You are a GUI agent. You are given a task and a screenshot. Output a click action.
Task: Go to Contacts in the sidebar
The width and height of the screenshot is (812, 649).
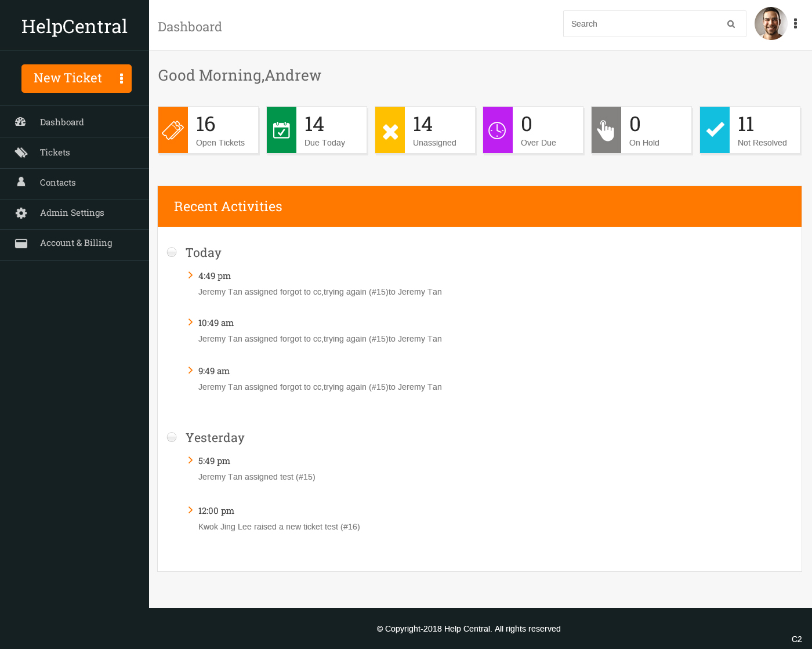[57, 183]
